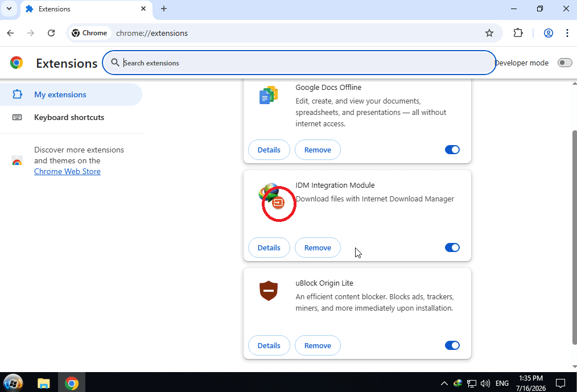Click the ENG language indicator
The image size is (577, 392).
[x=502, y=383]
